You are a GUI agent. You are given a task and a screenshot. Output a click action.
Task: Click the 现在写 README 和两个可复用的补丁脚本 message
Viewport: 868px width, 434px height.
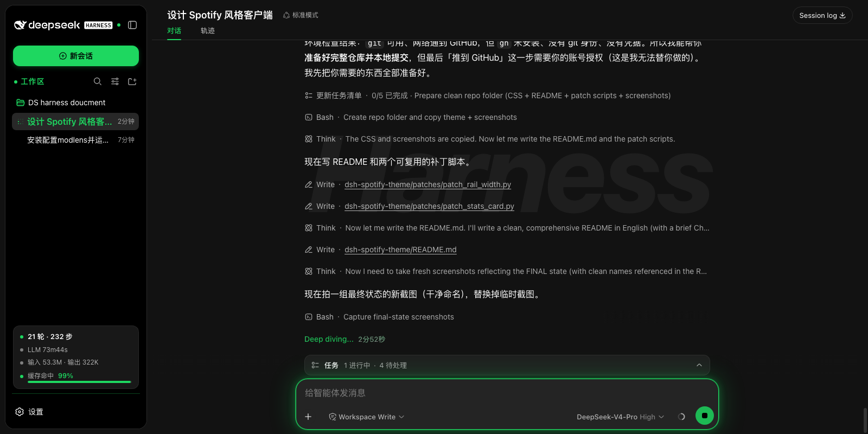(388, 162)
